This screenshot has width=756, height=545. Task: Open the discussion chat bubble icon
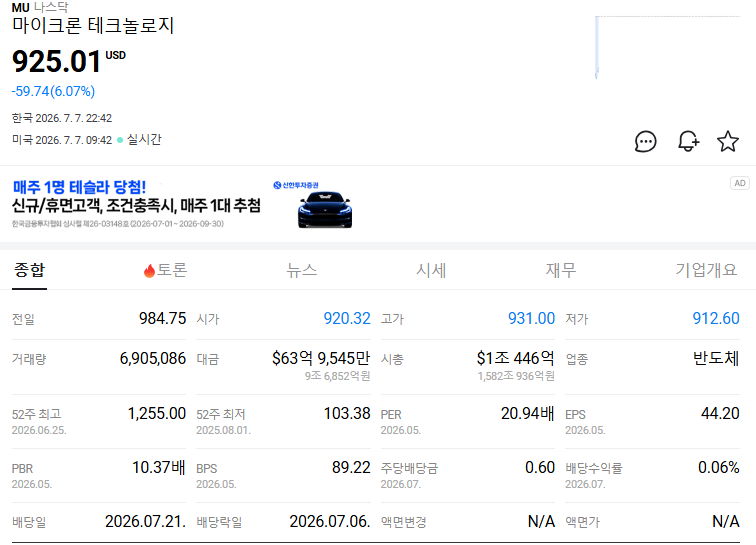[x=646, y=142]
